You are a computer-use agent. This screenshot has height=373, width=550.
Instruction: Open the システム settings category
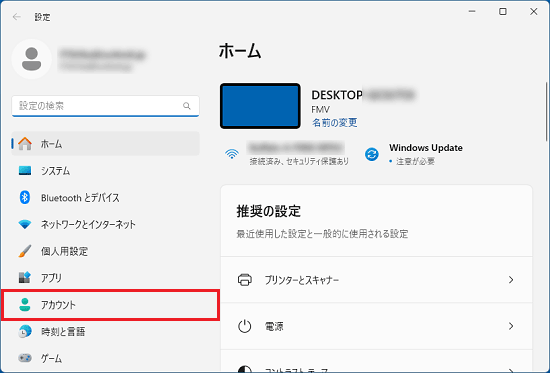(106, 171)
